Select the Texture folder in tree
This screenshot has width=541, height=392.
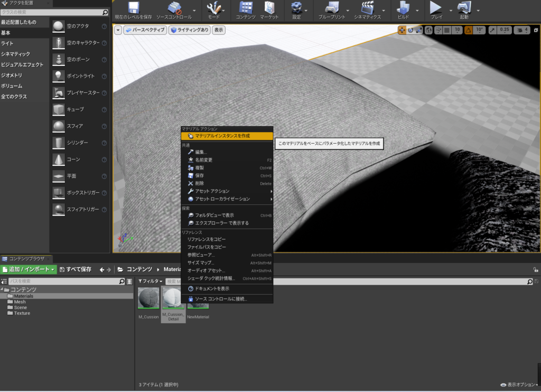(22, 313)
